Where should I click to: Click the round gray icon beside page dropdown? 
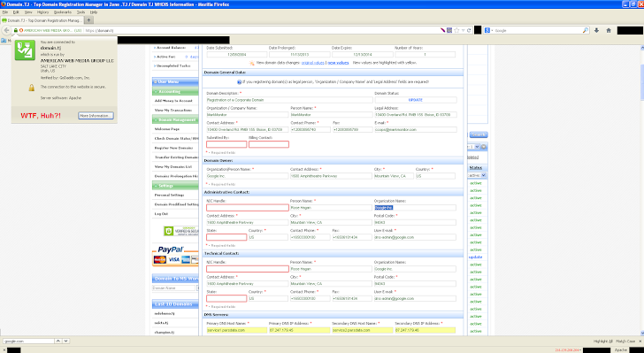pos(484,147)
